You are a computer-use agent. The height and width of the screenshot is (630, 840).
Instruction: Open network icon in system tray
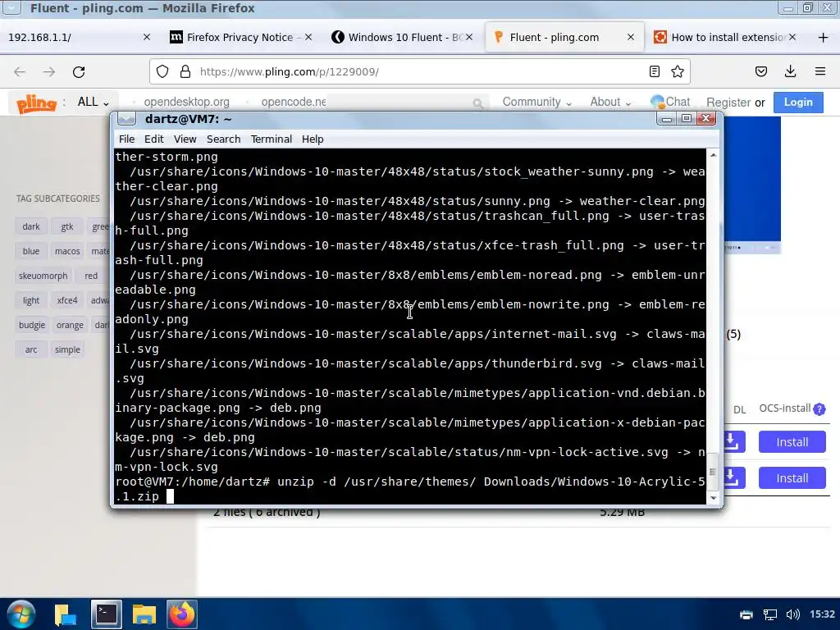click(x=769, y=614)
